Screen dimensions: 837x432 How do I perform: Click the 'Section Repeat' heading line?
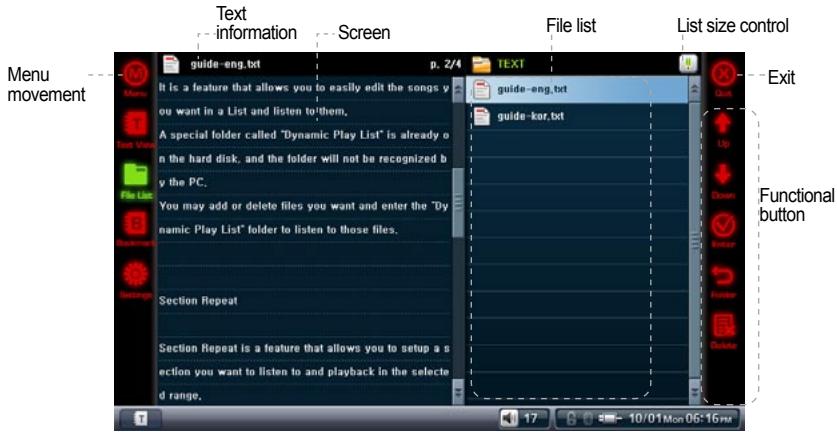point(198,301)
